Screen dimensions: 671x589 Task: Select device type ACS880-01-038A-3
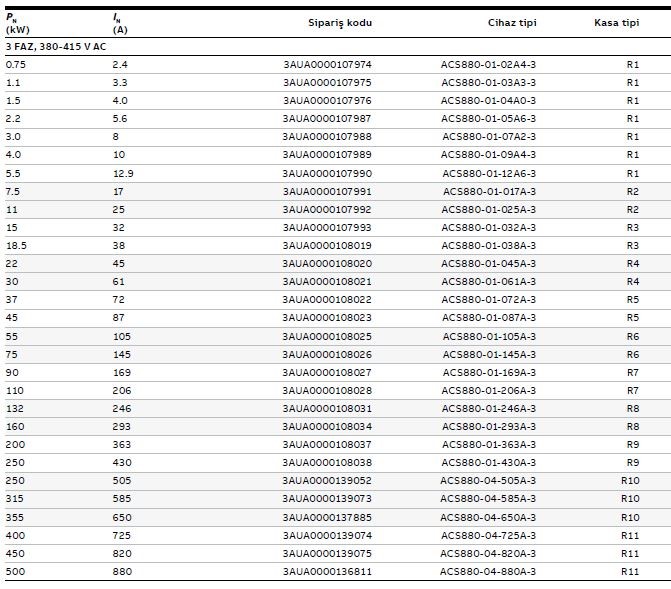click(488, 245)
